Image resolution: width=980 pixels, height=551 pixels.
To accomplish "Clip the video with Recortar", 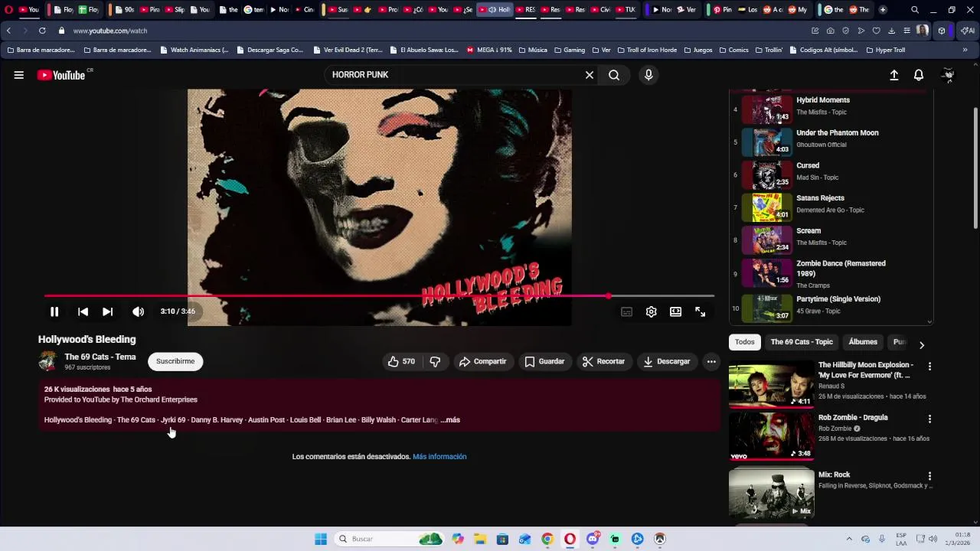I will click(604, 361).
